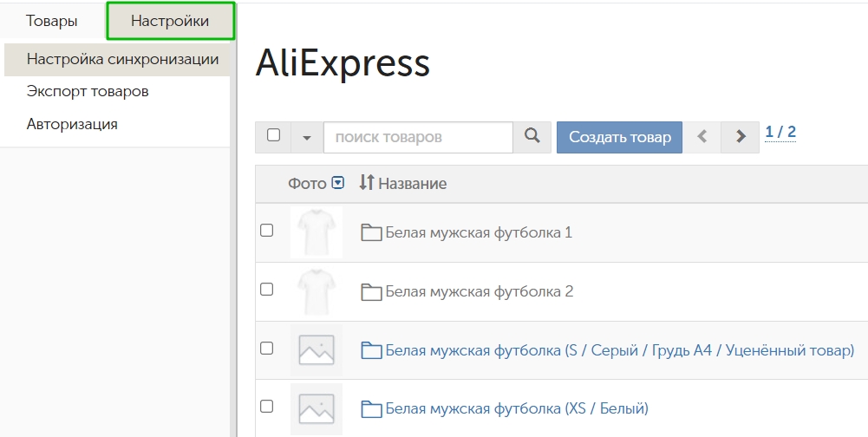This screenshot has width=868, height=437.
Task: Expand the bulk selection dropdown arrow
Action: [307, 138]
